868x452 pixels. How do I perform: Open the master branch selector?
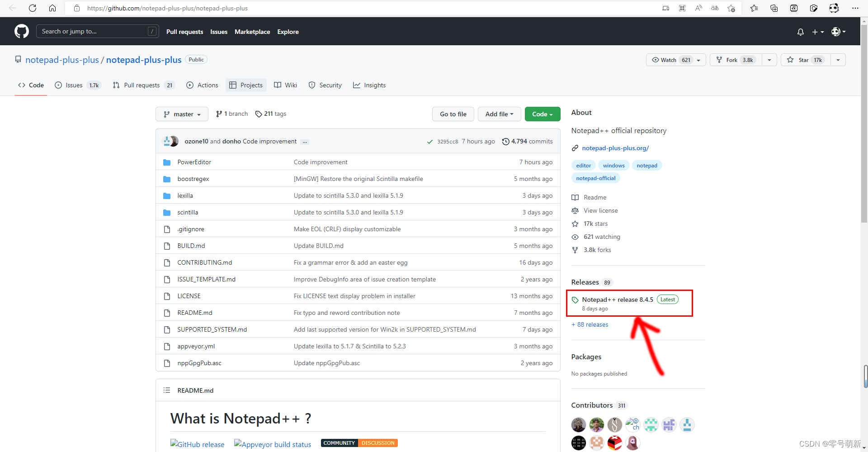point(182,114)
